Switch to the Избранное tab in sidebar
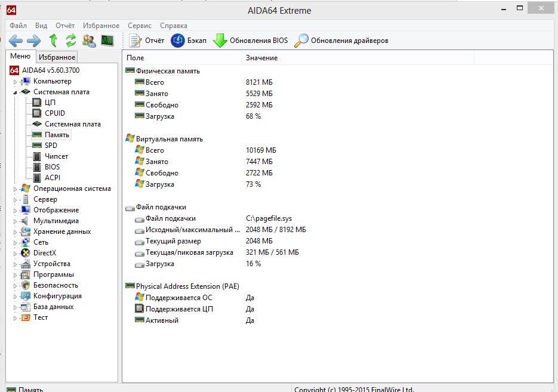The width and height of the screenshot is (558, 392). [x=57, y=57]
